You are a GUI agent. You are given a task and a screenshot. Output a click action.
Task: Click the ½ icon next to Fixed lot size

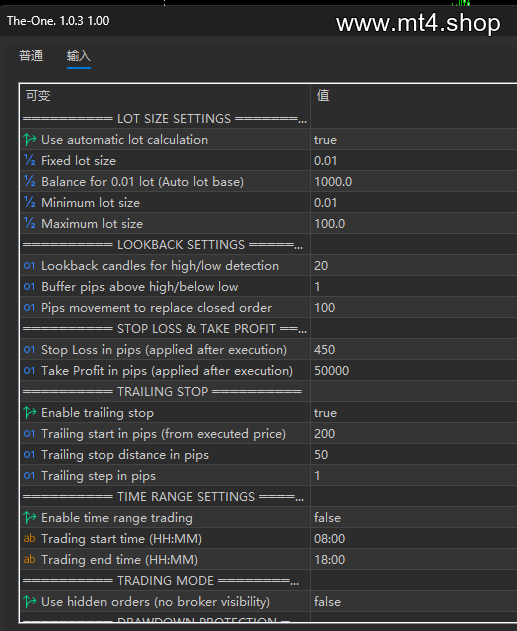pyautogui.click(x=30, y=161)
